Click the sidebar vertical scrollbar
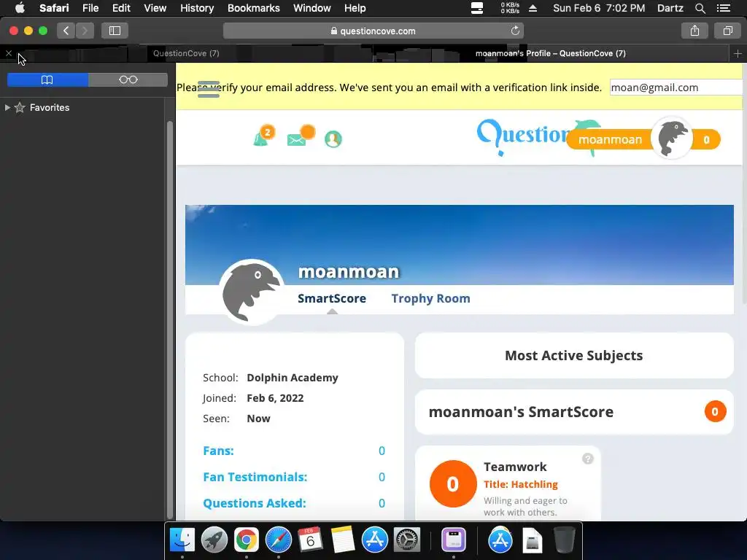 point(169,320)
